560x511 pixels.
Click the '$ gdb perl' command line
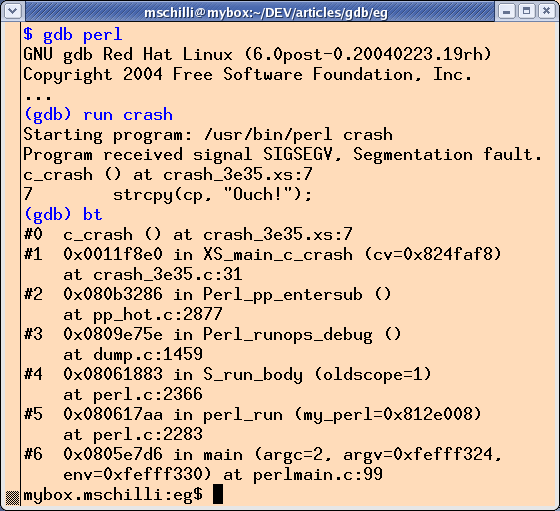(73, 35)
